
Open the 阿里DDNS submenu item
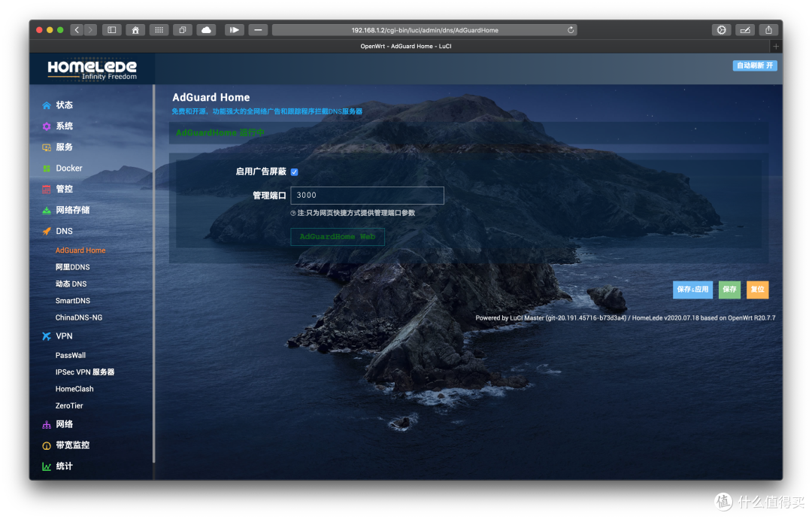pyautogui.click(x=72, y=267)
